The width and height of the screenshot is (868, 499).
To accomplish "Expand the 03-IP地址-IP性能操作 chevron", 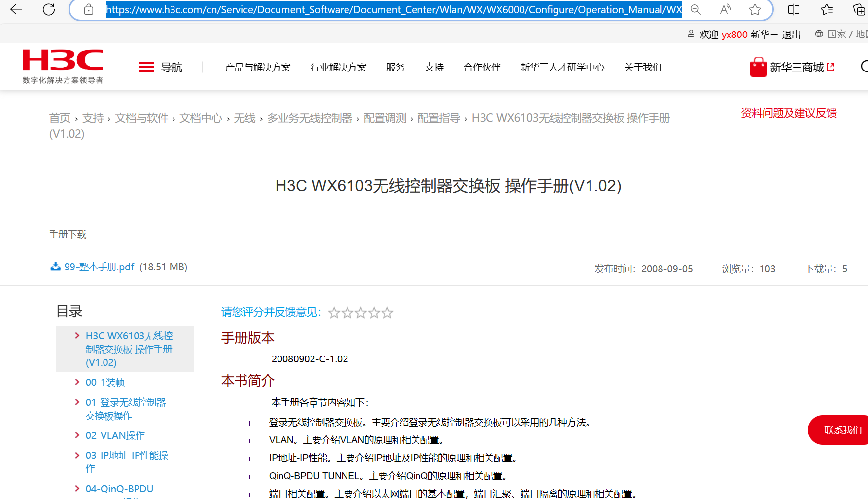I will (77, 455).
